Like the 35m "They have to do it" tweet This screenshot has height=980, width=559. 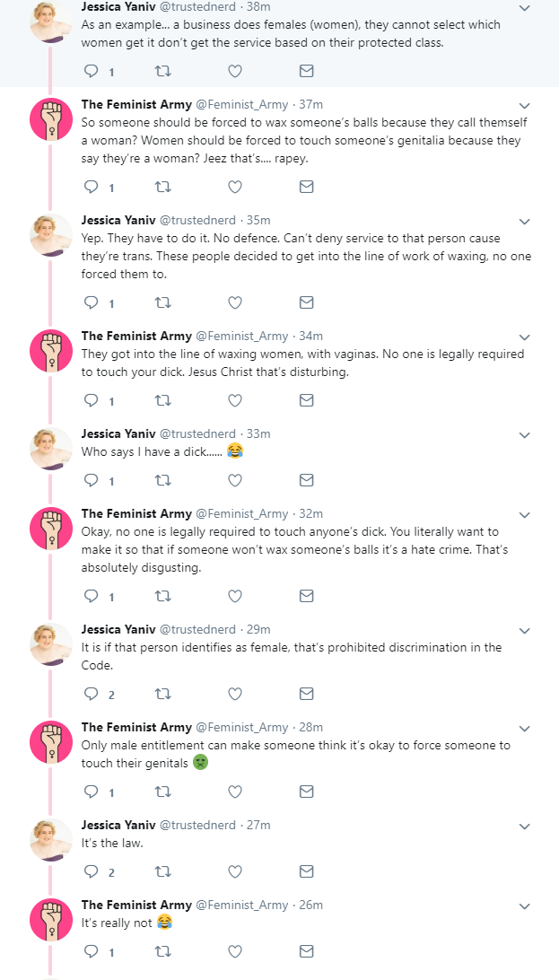coord(235,302)
